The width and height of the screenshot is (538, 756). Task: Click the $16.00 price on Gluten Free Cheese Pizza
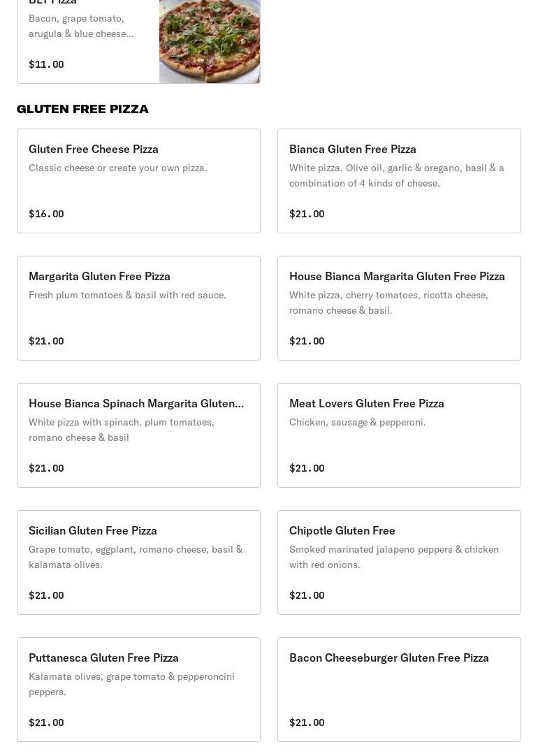click(46, 214)
